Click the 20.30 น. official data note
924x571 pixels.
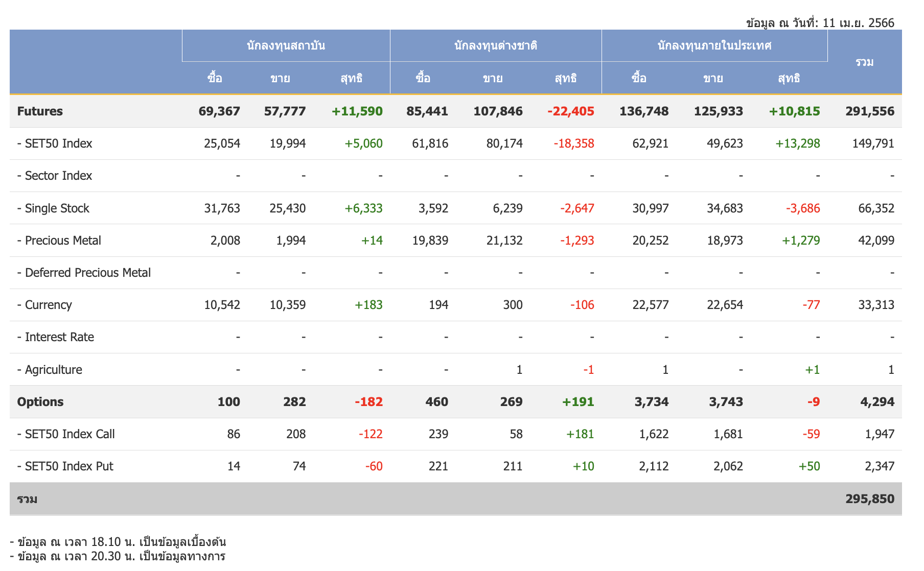[x=118, y=556]
